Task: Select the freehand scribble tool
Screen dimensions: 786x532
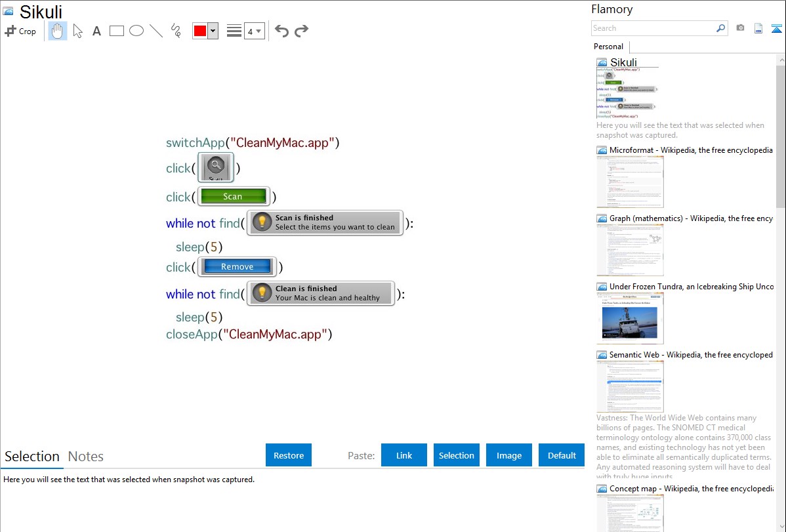Action: click(x=176, y=31)
